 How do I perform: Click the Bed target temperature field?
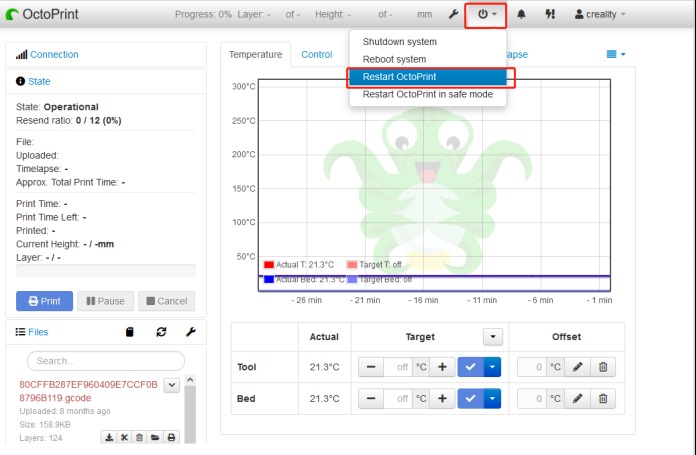pos(398,399)
